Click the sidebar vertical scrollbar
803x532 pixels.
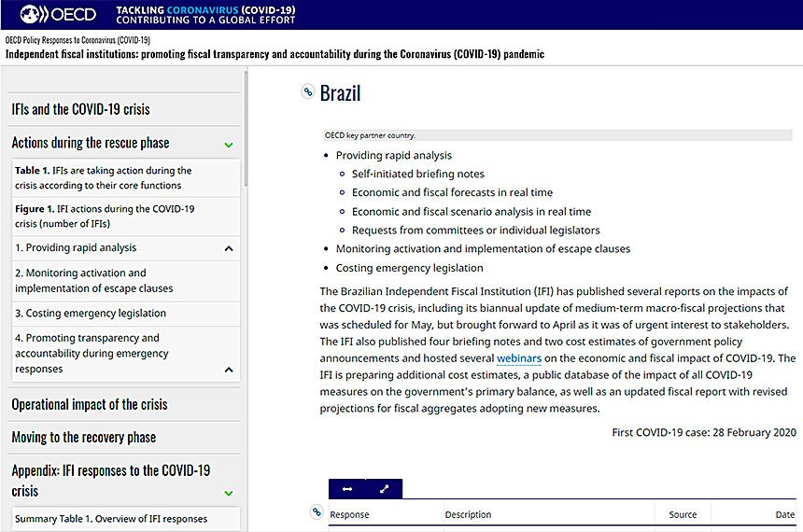[246, 131]
